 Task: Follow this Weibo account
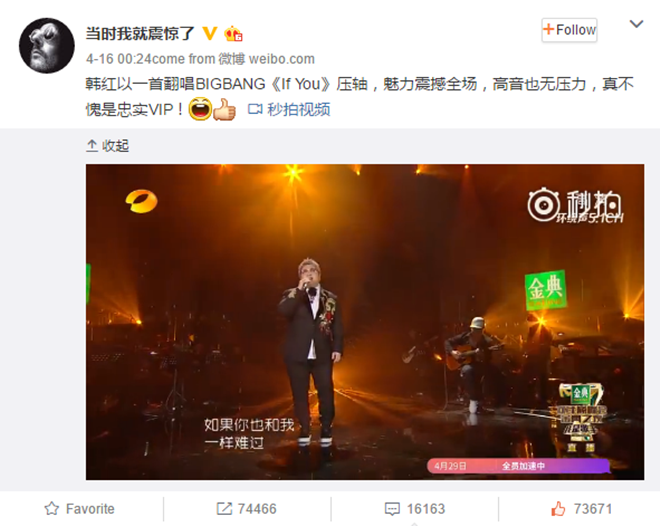tap(569, 30)
